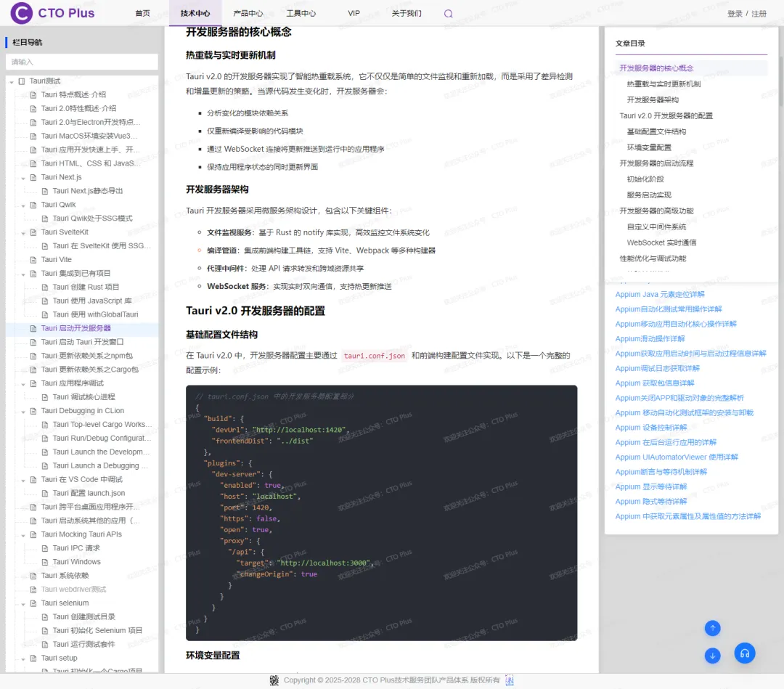The width and height of the screenshot is (784, 689).
Task: Collapse the Tauri selenium tree node
Action: (x=23, y=604)
